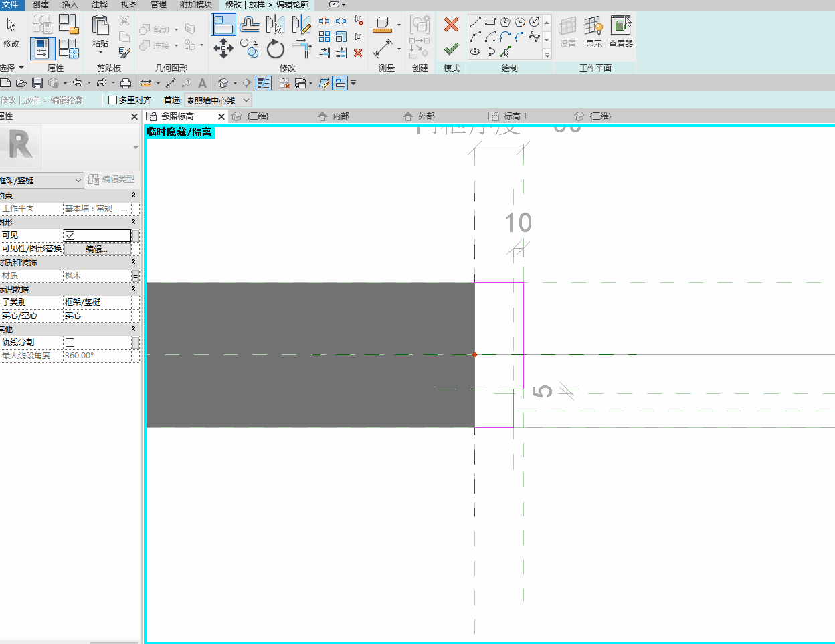Screen dimensions: 835x644
Task: Enable the 多重对齐 checkbox
Action: coord(113,100)
